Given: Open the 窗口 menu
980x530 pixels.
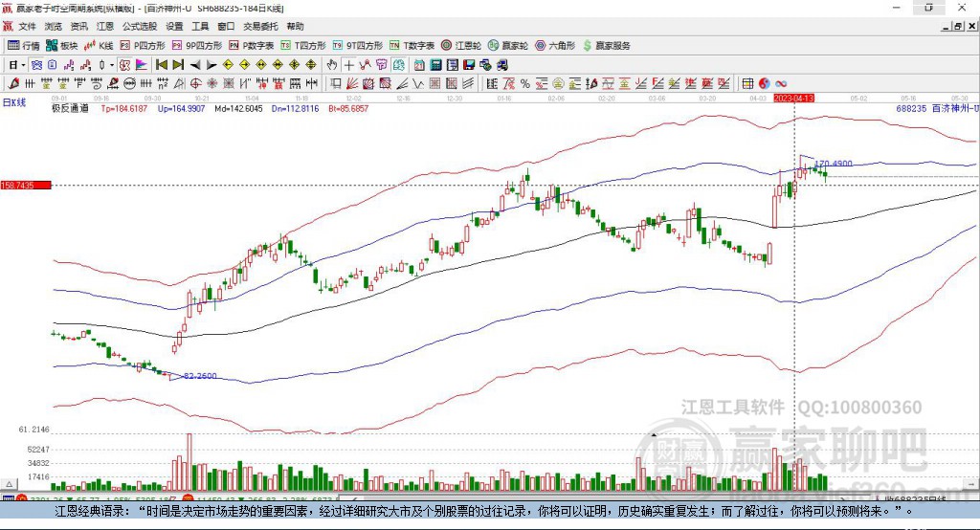Looking at the screenshot, I should (226, 26).
